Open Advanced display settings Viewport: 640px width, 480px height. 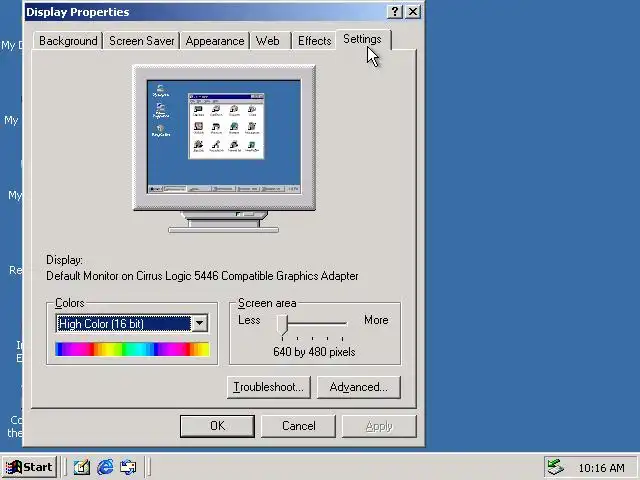coord(359,387)
